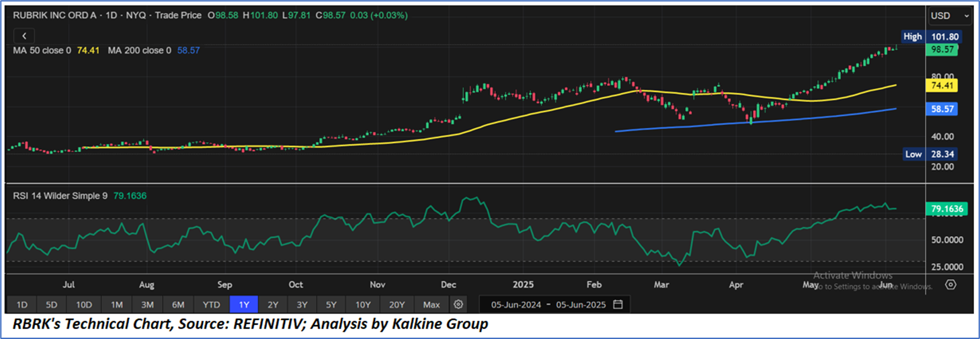Select the 1Y time range

[x=243, y=305]
